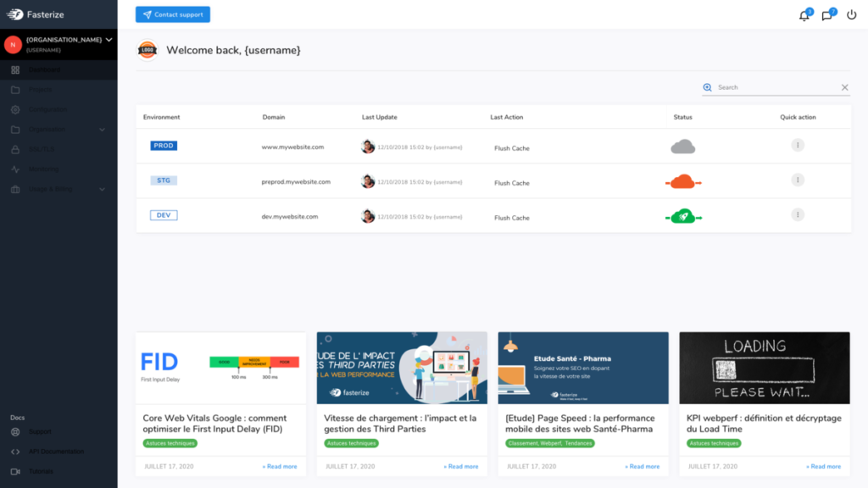Toggle the orange STG acceleration switch
868x488 pixels.
[683, 180]
